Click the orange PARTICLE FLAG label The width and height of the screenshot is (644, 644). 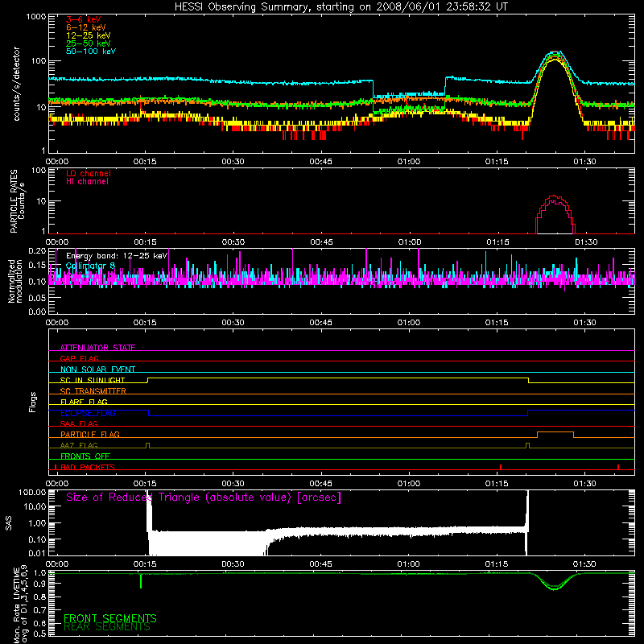coord(90,434)
